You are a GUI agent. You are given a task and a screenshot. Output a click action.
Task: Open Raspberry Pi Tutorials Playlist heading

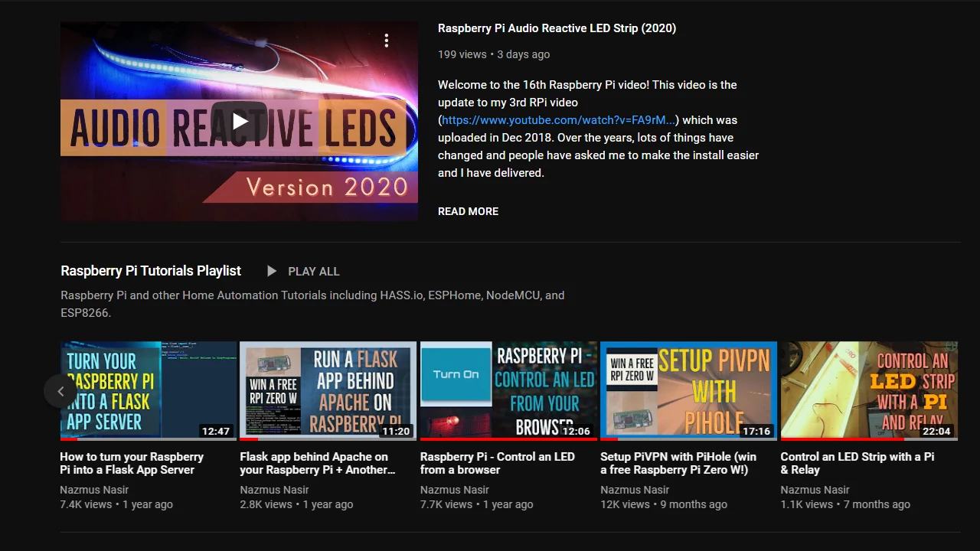(151, 271)
